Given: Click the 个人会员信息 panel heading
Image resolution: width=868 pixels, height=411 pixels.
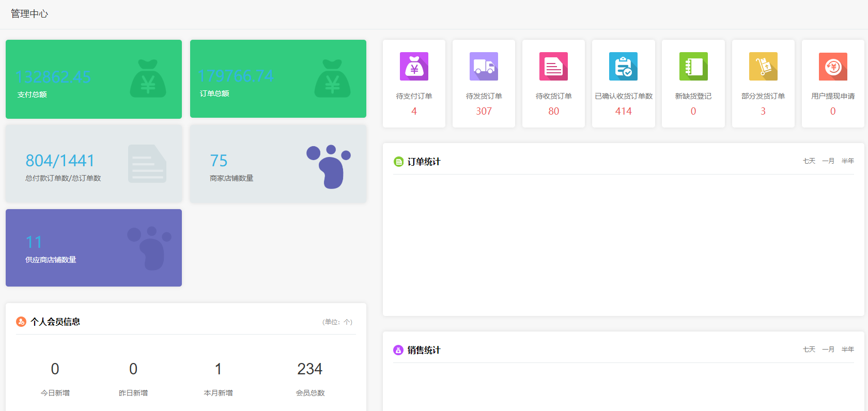Looking at the screenshot, I should (x=55, y=322).
